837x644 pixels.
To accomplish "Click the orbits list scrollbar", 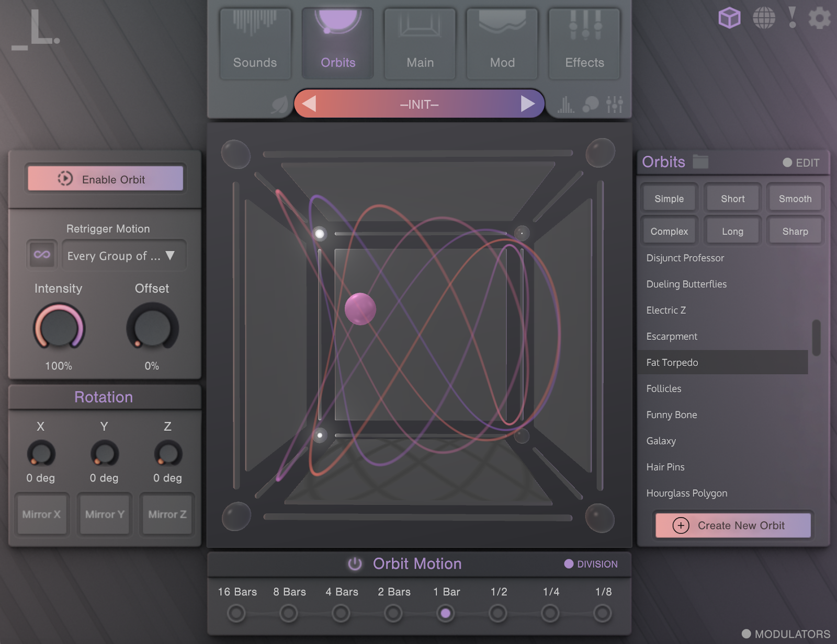I will click(x=816, y=338).
